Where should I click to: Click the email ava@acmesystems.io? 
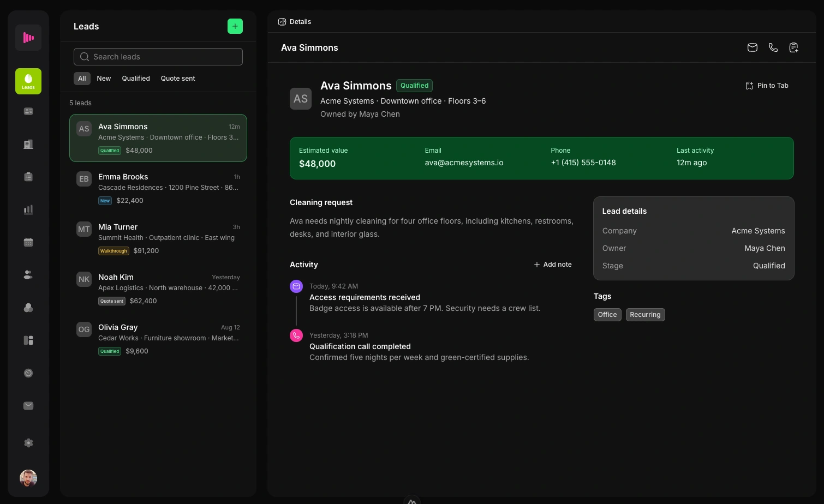(464, 163)
